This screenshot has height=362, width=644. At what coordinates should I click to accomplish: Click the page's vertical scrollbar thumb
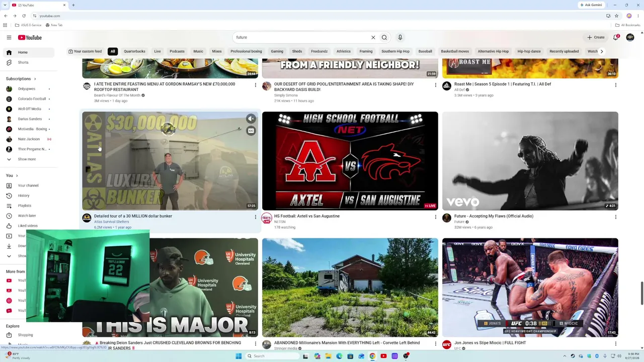point(641,293)
